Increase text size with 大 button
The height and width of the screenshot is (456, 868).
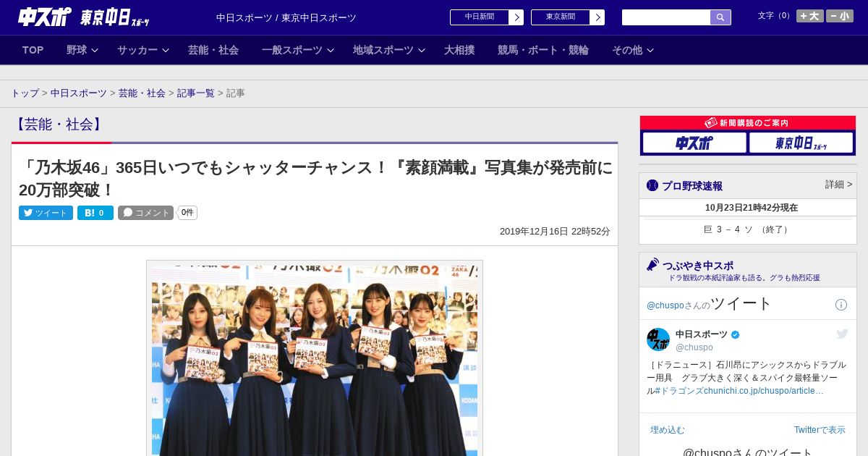810,16
